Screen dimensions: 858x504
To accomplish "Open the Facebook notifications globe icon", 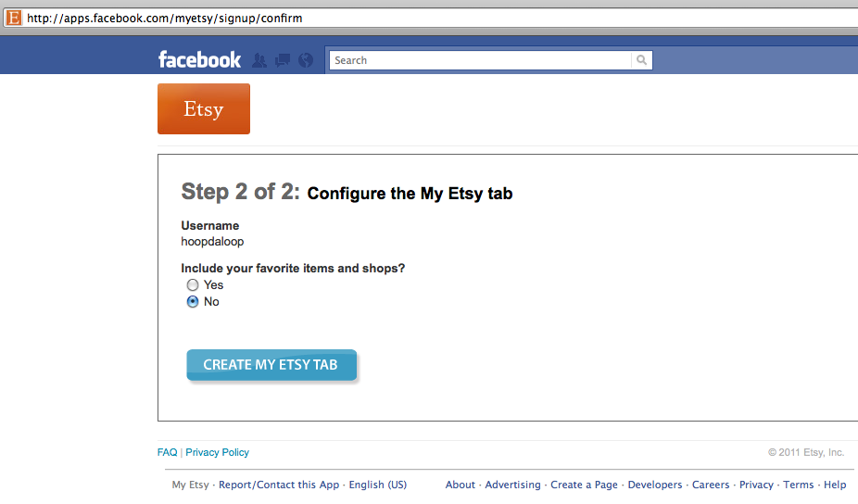I will click(306, 60).
